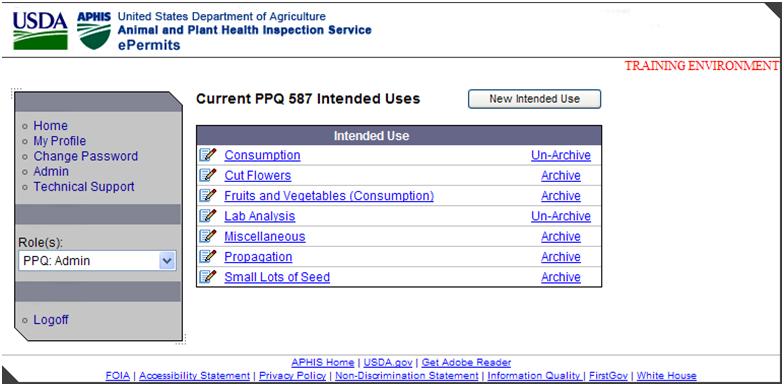Click the edit icon beside Lab Analysis

(x=208, y=216)
